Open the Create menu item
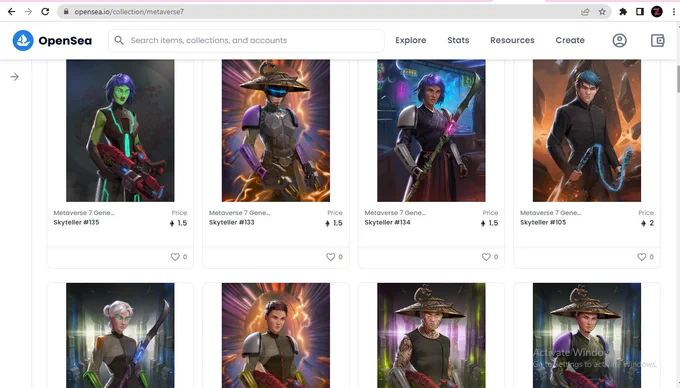Screen dimensions: 680x388 [x=570, y=40]
